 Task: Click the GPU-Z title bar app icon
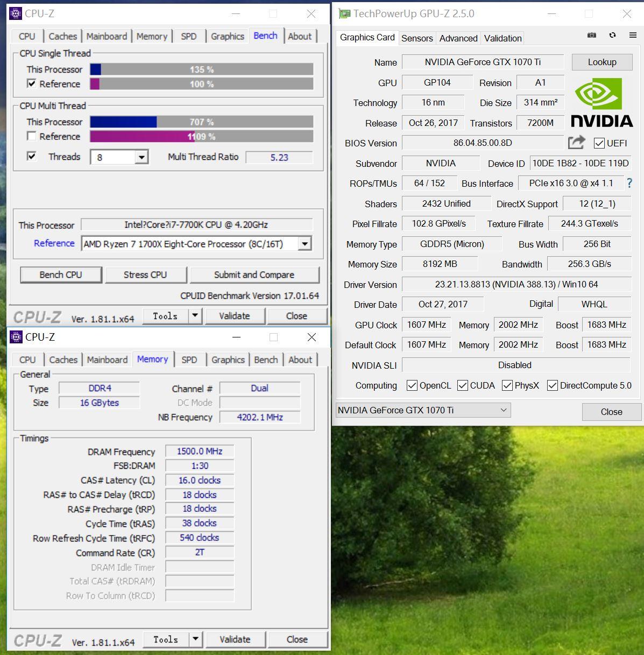coord(344,13)
